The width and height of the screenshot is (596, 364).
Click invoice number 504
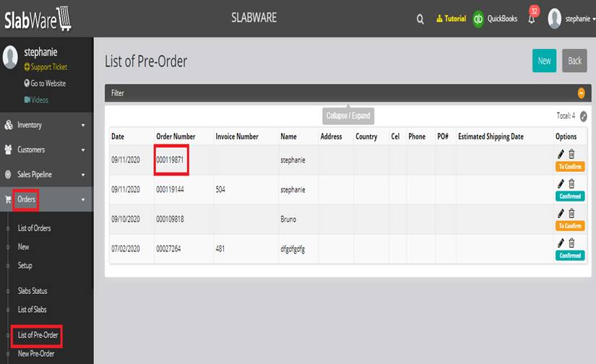click(220, 189)
